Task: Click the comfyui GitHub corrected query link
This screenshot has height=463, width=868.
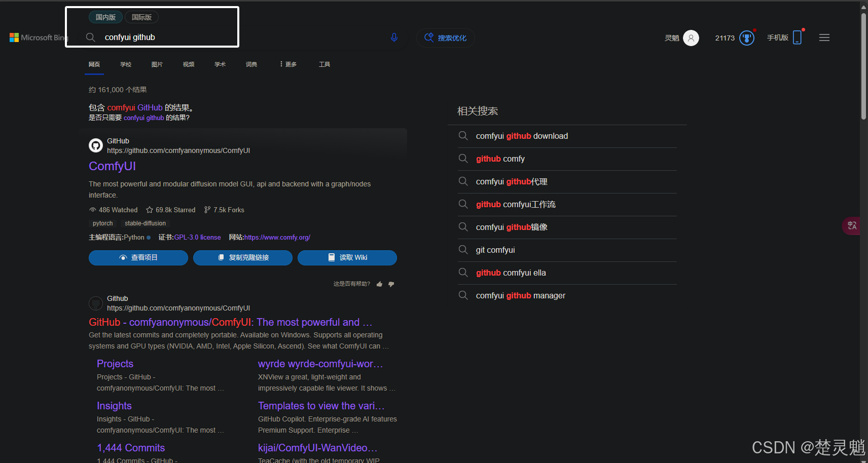Action: coord(135,107)
